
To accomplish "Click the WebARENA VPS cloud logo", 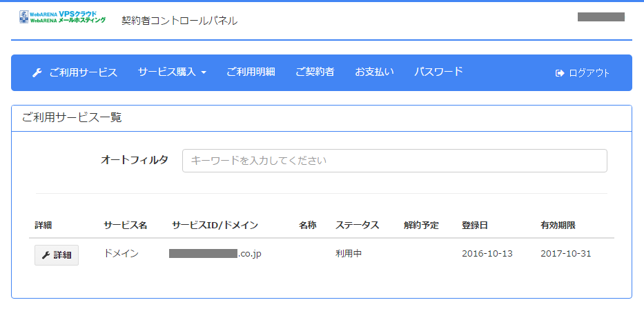I will point(62,17).
